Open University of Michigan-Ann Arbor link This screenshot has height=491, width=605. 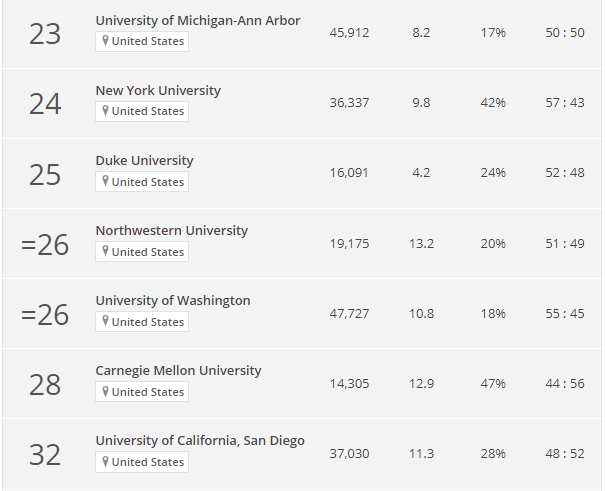pos(198,20)
